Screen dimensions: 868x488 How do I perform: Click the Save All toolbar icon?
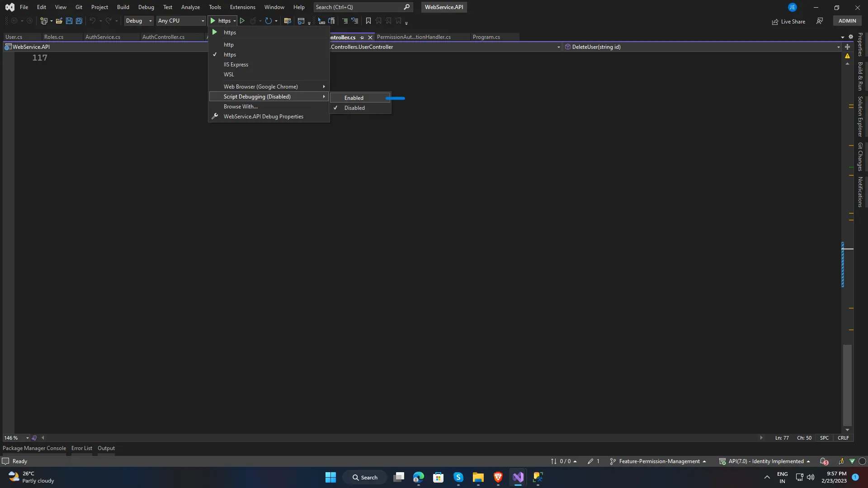coord(79,21)
